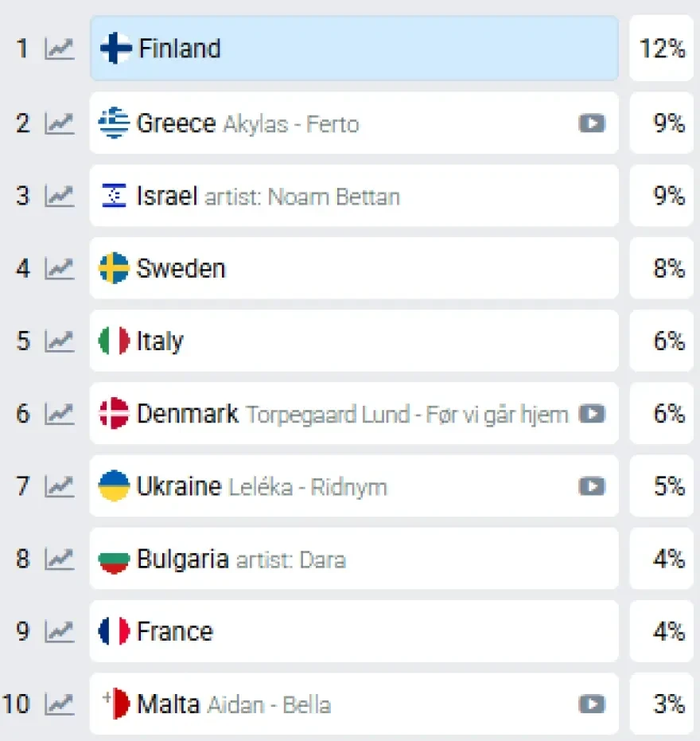This screenshot has height=741, width=700.
Task: Select the Finland row at rank 1
Action: point(354,49)
